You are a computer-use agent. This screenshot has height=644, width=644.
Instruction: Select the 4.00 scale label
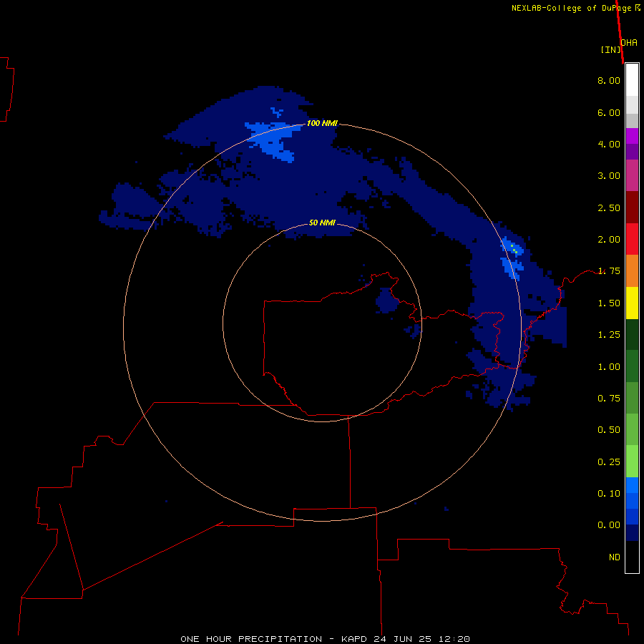pyautogui.click(x=609, y=144)
